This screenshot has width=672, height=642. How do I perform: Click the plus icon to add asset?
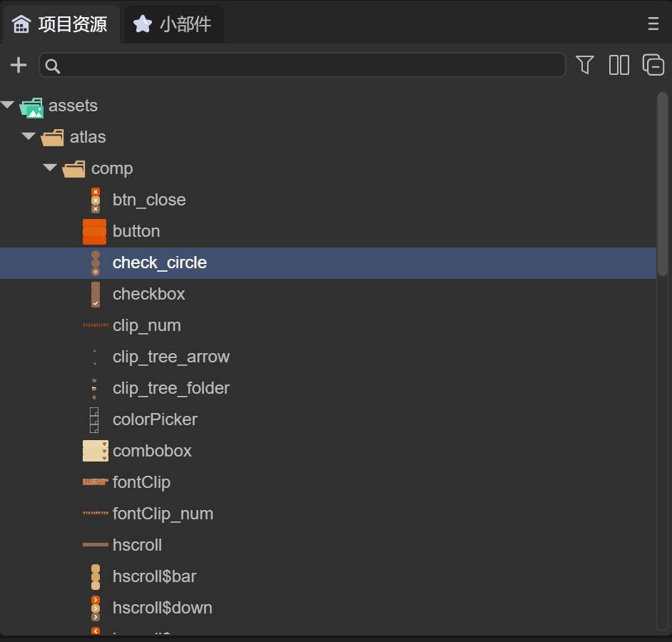18,66
